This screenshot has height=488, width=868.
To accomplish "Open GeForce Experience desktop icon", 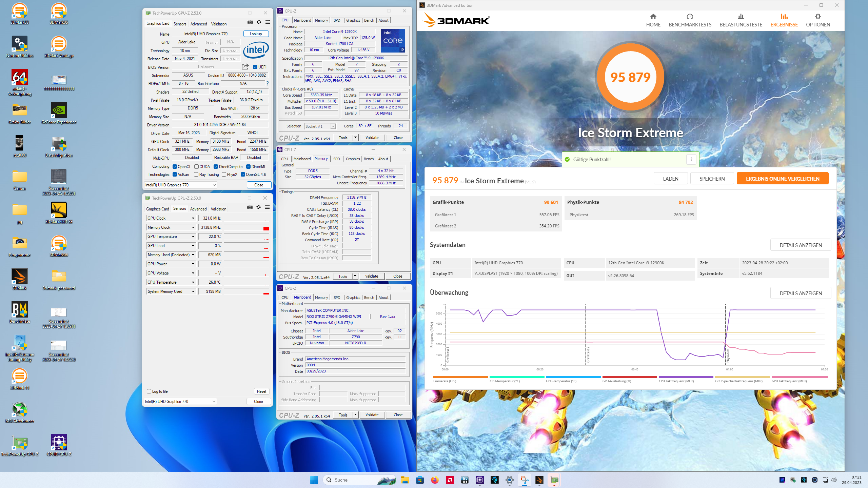I will [59, 113].
